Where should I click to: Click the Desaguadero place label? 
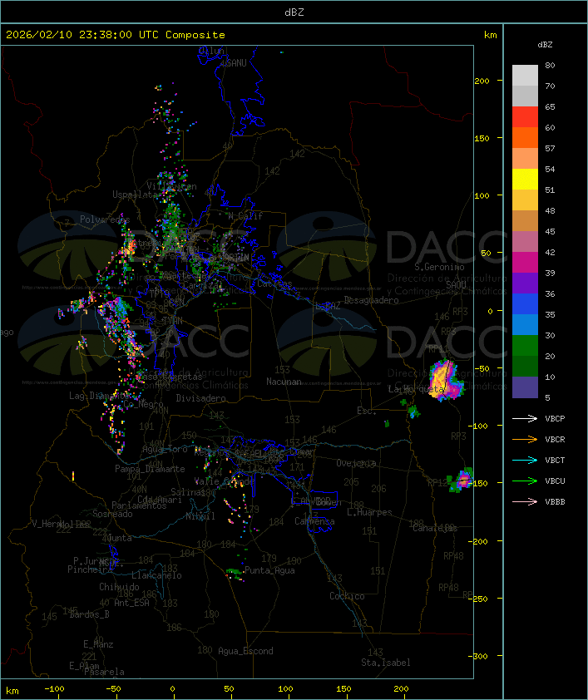coord(371,300)
